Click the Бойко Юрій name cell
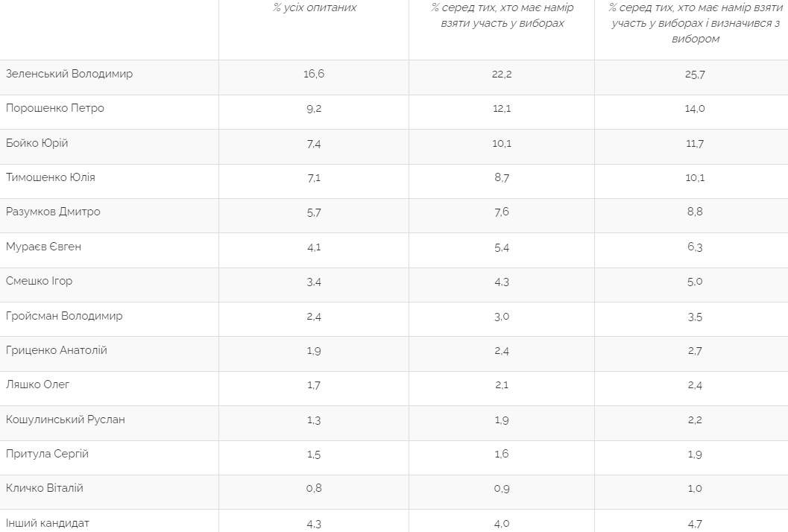The image size is (788, 532). pos(37,142)
